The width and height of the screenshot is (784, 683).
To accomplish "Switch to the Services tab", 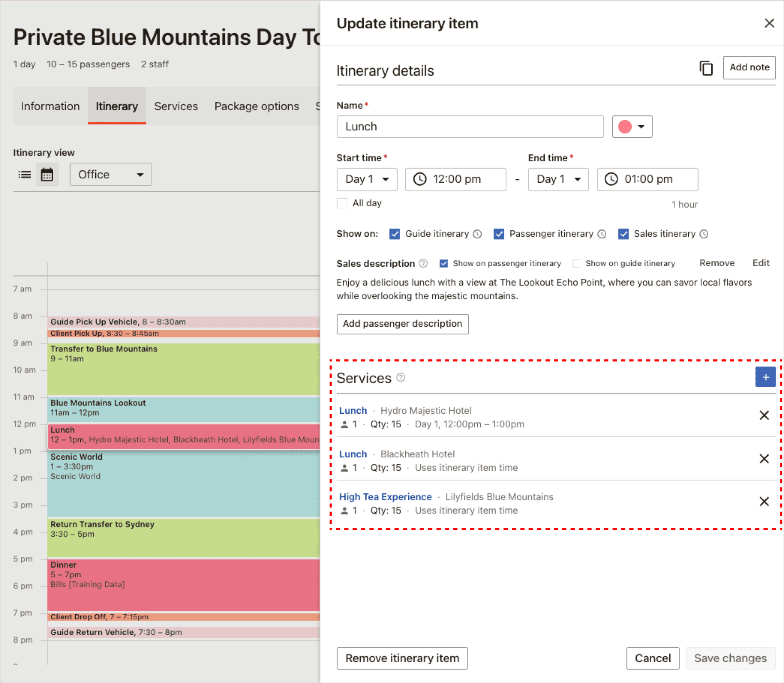I will pos(176,106).
